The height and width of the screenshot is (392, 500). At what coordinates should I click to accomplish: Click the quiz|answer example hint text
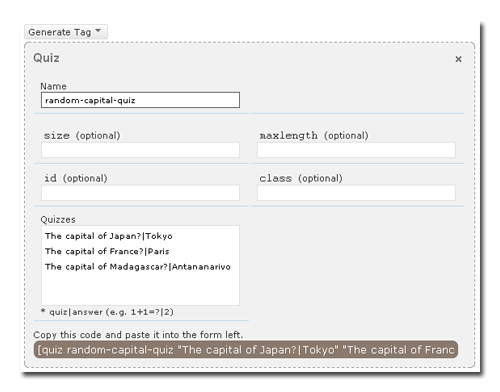click(107, 312)
